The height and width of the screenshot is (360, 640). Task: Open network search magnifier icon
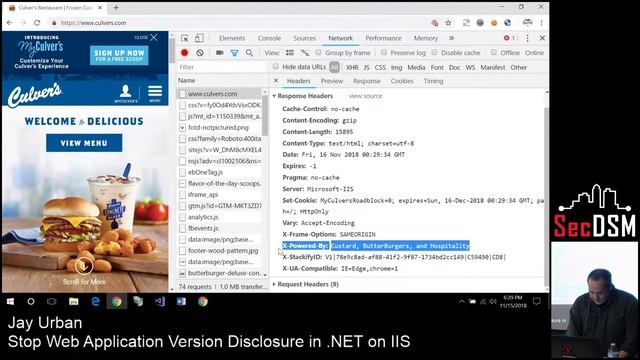click(249, 53)
